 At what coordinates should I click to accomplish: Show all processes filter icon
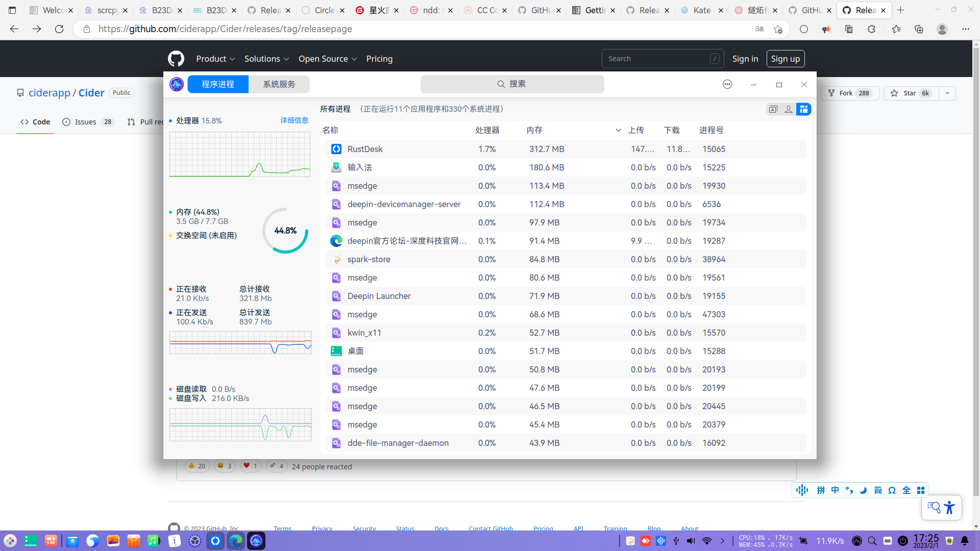(804, 109)
